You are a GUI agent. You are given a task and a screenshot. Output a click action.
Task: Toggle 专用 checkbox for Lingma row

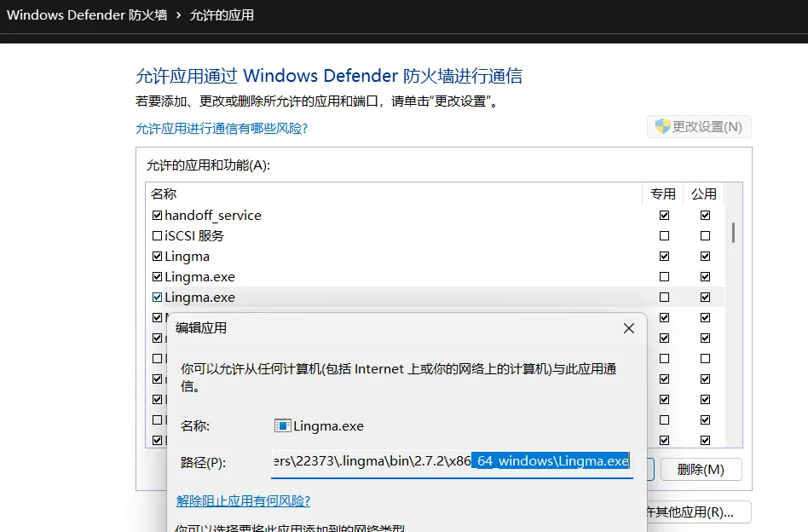[x=664, y=257]
